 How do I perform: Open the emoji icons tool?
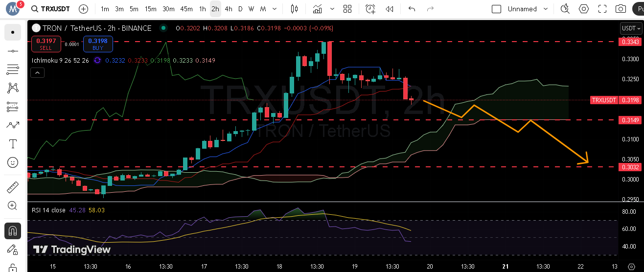click(13, 162)
